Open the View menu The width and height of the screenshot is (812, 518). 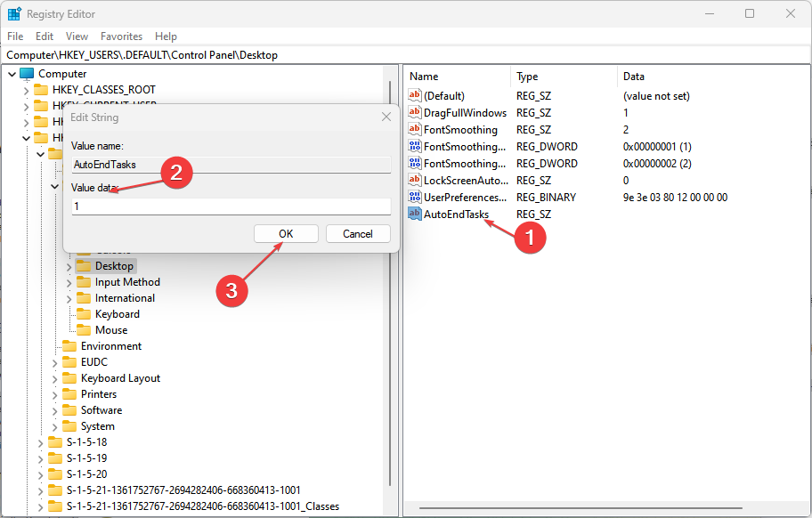coord(77,36)
